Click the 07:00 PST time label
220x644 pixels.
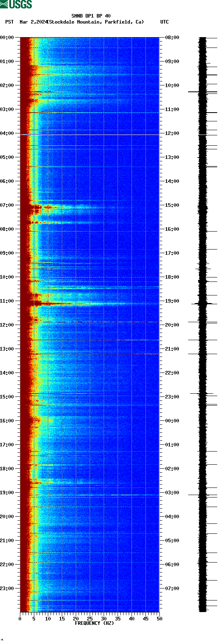pyautogui.click(x=7, y=205)
